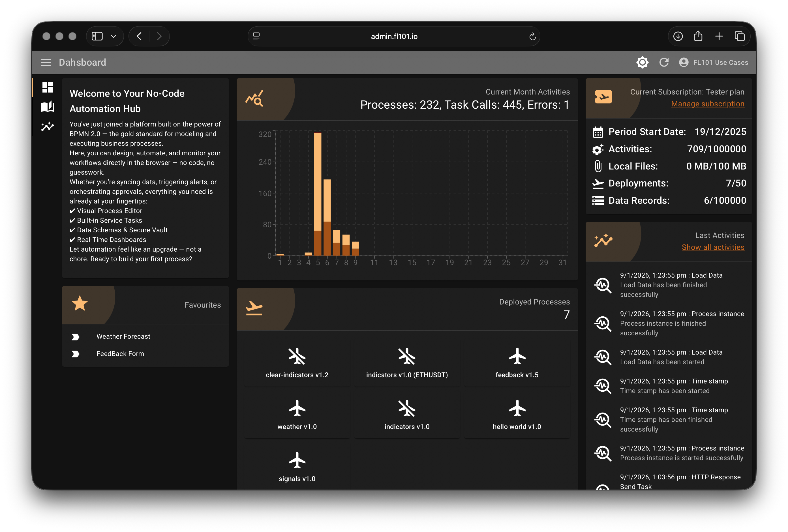Screen dimensions: 788x532
Task: Open the Manage subscription link
Action: click(708, 104)
